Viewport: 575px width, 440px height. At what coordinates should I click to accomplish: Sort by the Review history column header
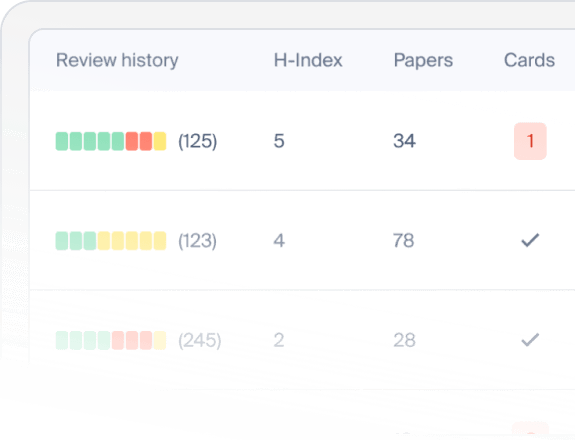pos(117,60)
